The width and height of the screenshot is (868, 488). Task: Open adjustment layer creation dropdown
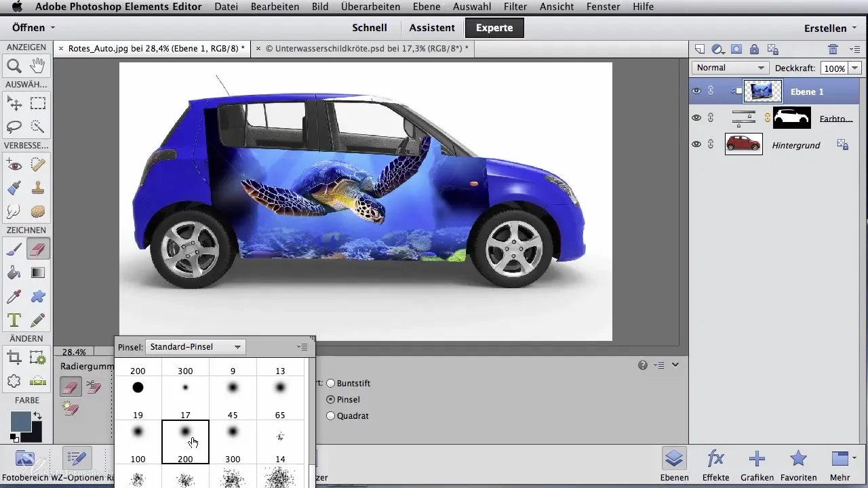[719, 49]
